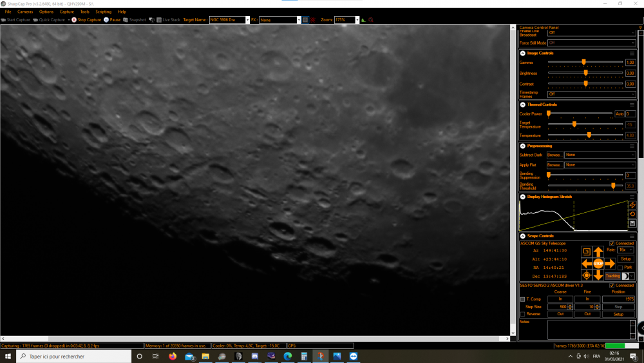Viewport: 644px width, 363px height.
Task: Click Browse for Apply Flat
Action: click(554, 165)
